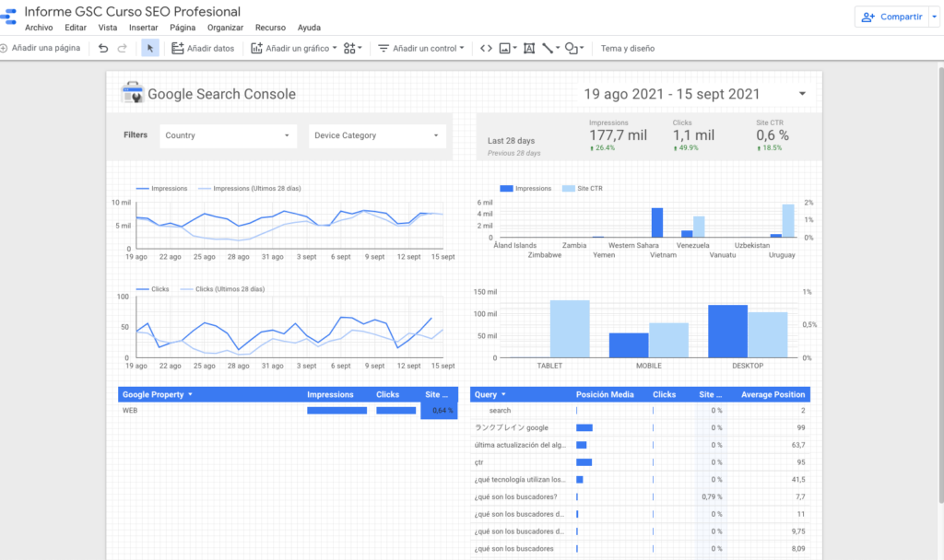The height and width of the screenshot is (560, 944).
Task: Sort by the Query column header
Action: 490,394
